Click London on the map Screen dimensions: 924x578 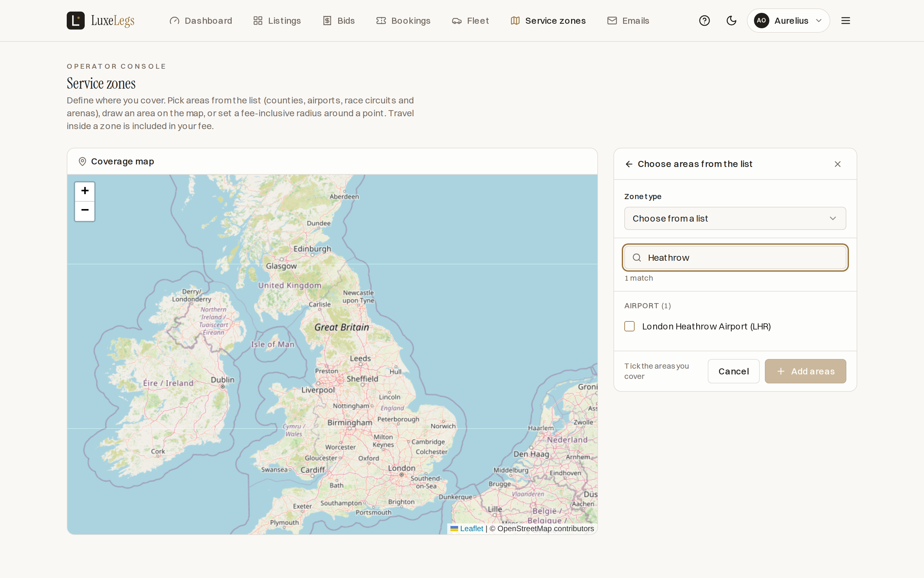tap(402, 469)
